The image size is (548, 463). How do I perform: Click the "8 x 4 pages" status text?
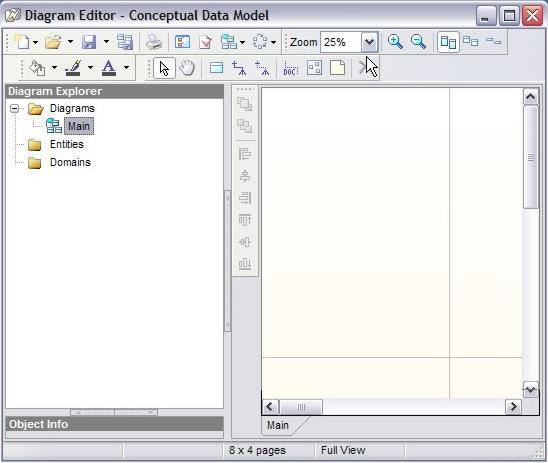point(257,450)
